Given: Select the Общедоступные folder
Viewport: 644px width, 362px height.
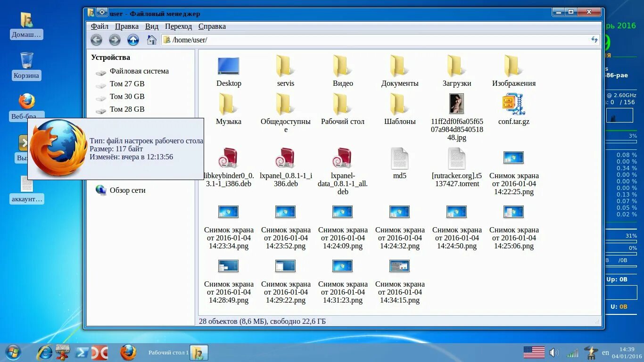Looking at the screenshot, I should pos(286,113).
